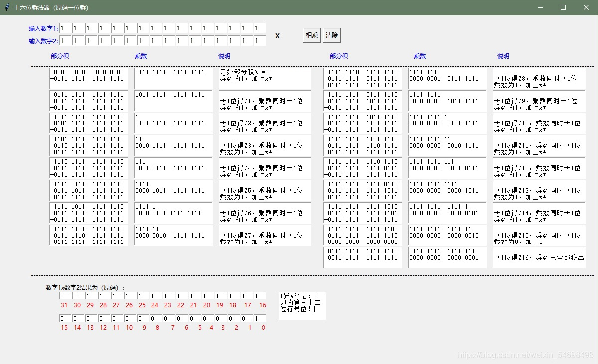Viewport: 598px width, 364px height.
Task: Click the rightmost digit box of 输入数字2
Action: pos(260,41)
